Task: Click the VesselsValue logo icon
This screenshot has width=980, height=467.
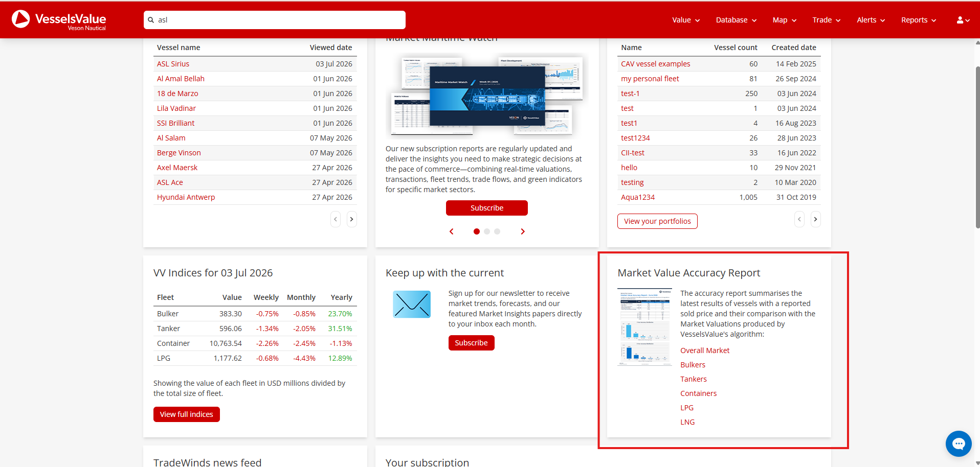Action: pyautogui.click(x=21, y=19)
